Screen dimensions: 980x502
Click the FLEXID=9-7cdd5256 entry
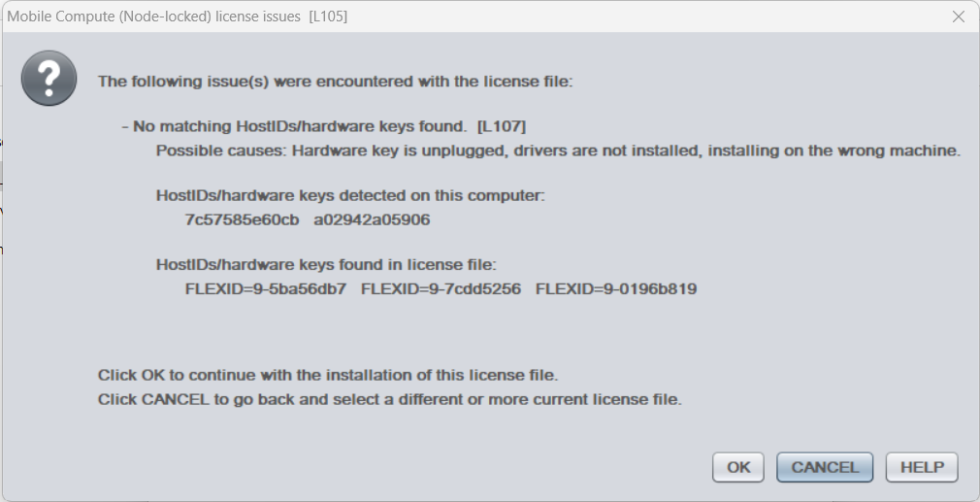click(x=441, y=288)
